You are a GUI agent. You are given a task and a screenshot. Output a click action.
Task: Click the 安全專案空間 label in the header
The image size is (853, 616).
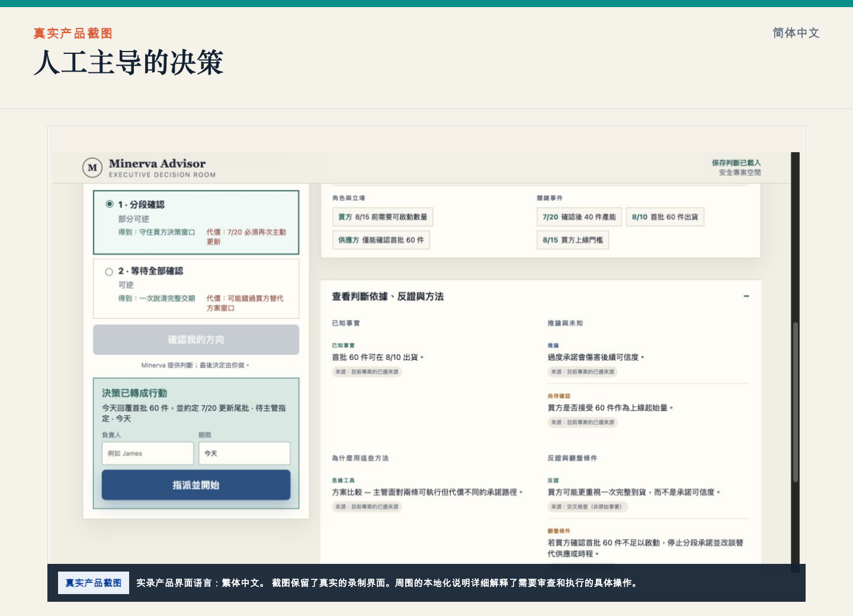tap(740, 173)
